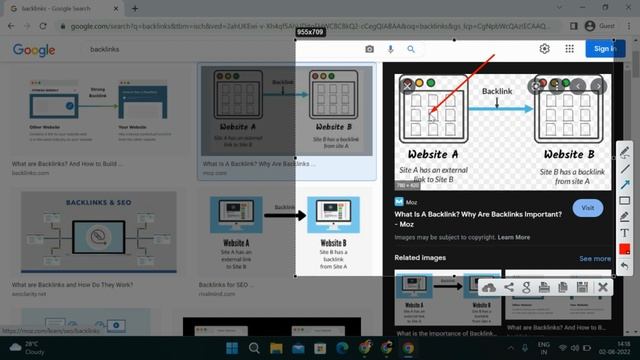Open the Google apps grid

569,49
